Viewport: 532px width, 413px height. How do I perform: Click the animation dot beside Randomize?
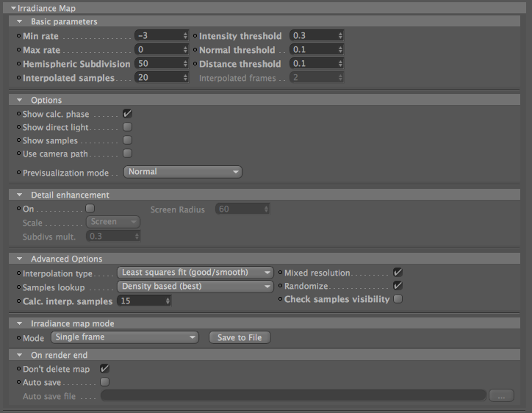pyautogui.click(x=280, y=286)
